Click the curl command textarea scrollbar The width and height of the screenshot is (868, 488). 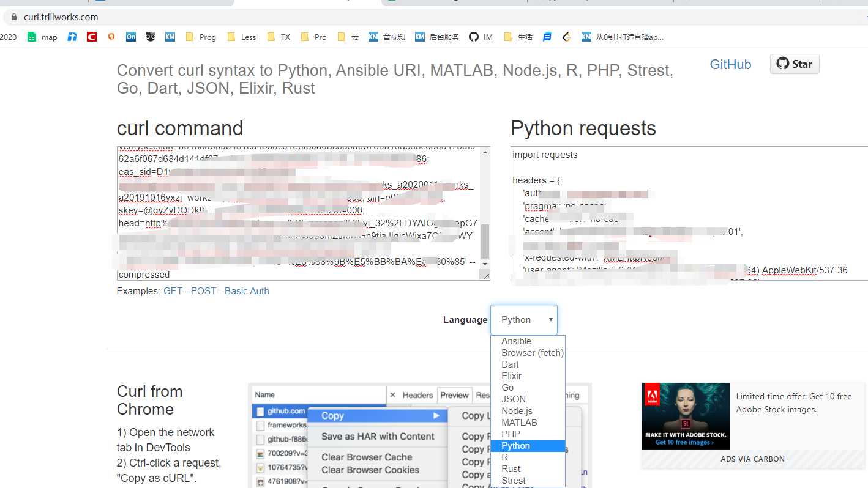[485, 241]
